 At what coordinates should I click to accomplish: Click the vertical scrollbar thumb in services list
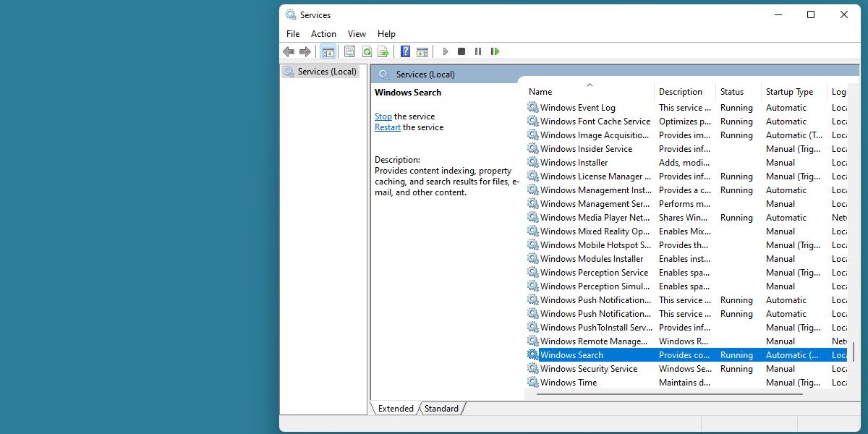coord(854,352)
